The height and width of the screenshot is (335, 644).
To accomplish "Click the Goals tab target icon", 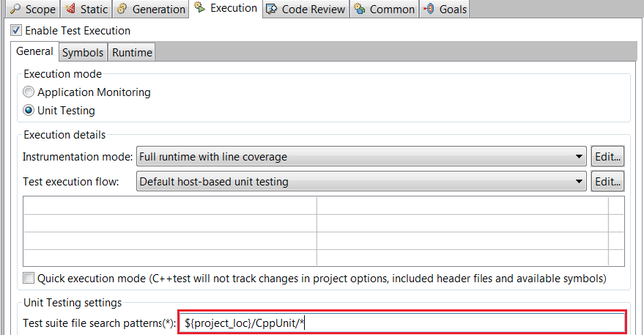I will point(429,9).
